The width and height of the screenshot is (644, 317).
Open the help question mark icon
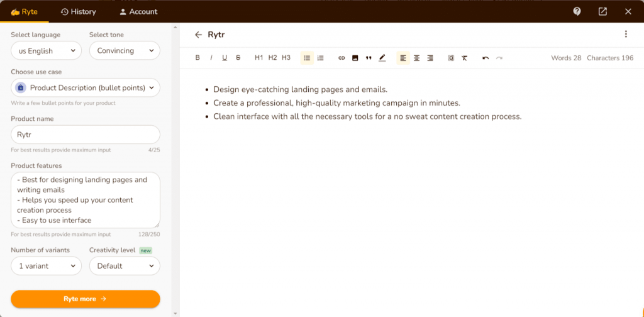577,11
